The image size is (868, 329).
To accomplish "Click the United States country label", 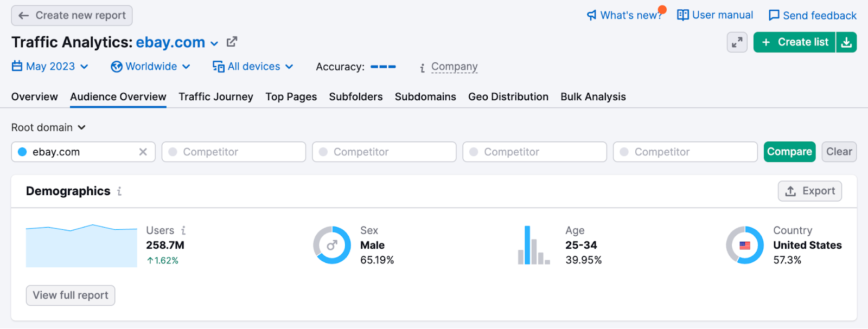I will 807,245.
